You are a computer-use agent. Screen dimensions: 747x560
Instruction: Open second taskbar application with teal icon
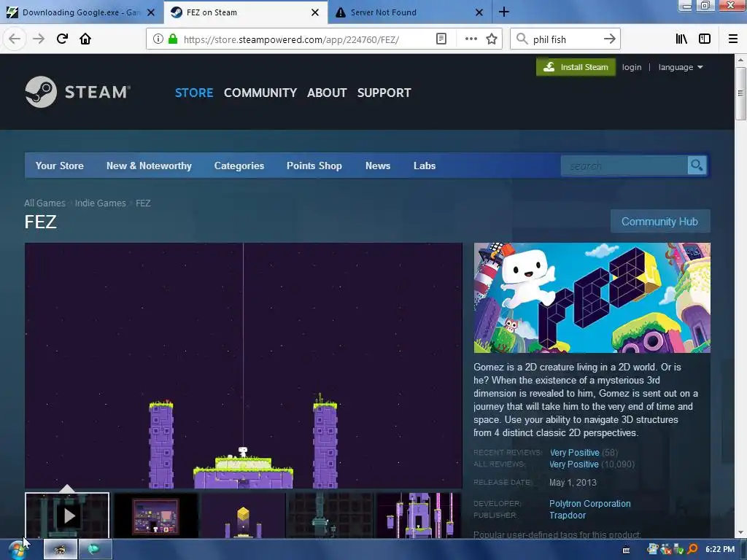(96, 550)
